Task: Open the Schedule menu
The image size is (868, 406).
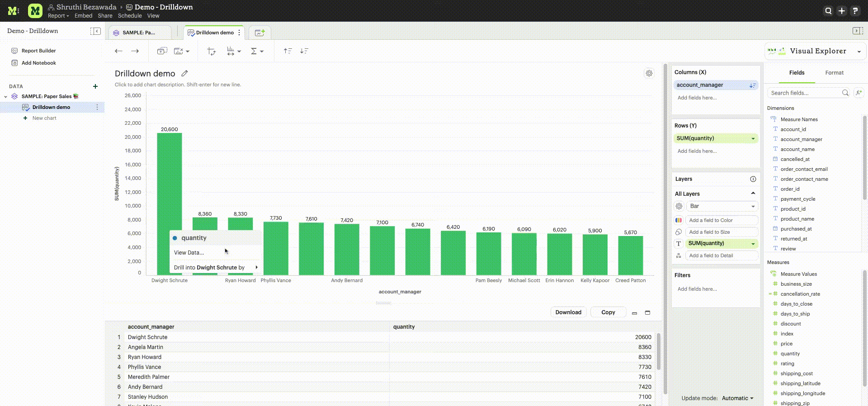Action: (x=130, y=16)
